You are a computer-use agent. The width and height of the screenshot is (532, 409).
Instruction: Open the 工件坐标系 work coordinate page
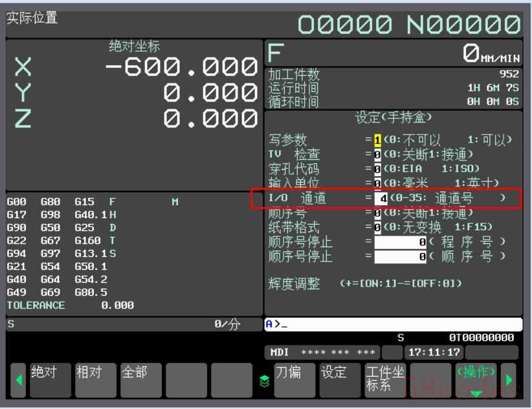coord(385,379)
